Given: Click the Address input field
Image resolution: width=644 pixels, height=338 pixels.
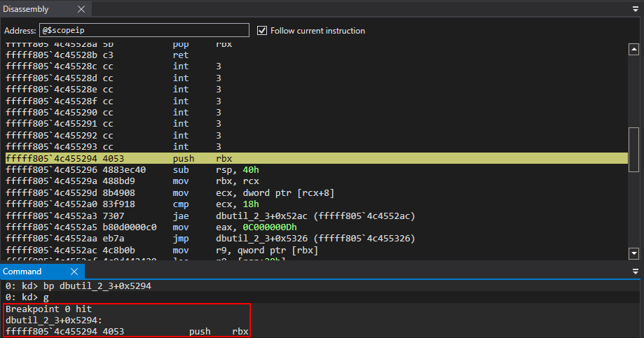Looking at the screenshot, I should tap(144, 30).
